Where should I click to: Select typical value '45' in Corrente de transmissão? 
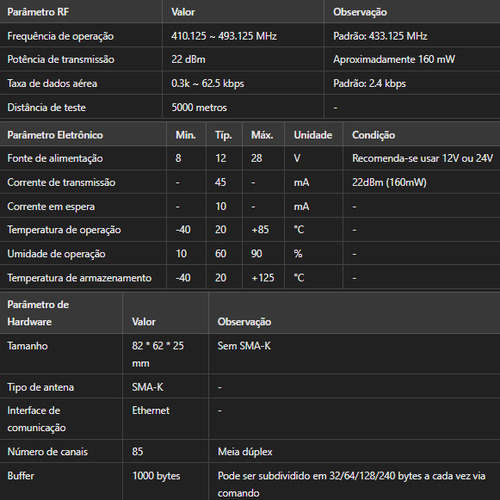pos(220,182)
